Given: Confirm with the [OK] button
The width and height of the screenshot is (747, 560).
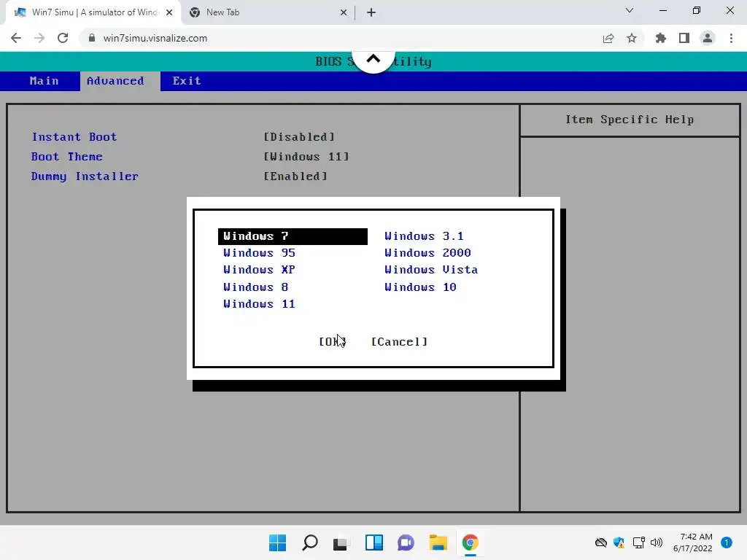Looking at the screenshot, I should click(x=332, y=342).
